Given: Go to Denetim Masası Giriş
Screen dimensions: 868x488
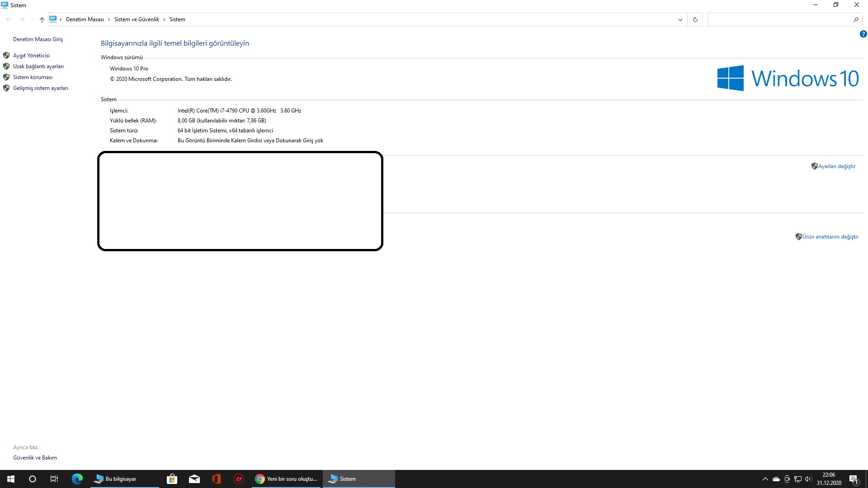Looking at the screenshot, I should (x=38, y=39).
